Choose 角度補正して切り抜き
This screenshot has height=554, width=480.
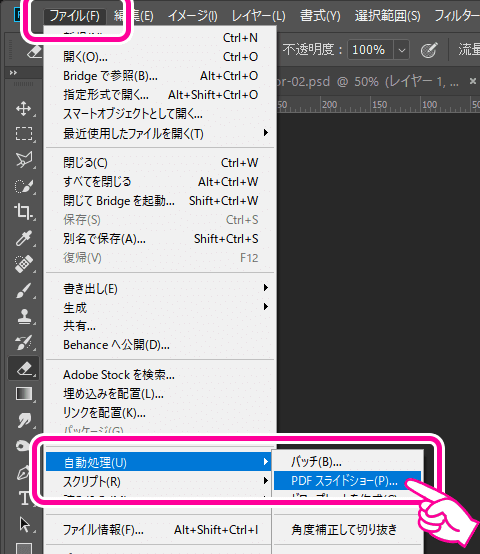pyautogui.click(x=348, y=529)
